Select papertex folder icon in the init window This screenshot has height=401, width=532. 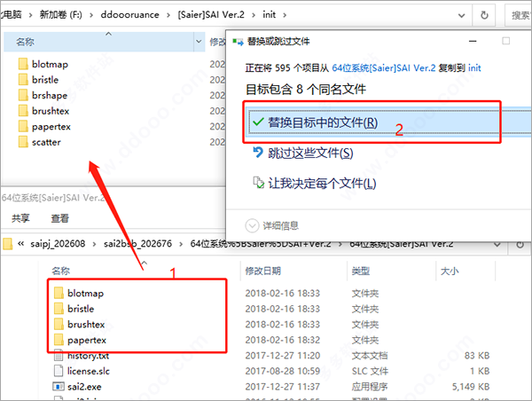click(x=23, y=126)
